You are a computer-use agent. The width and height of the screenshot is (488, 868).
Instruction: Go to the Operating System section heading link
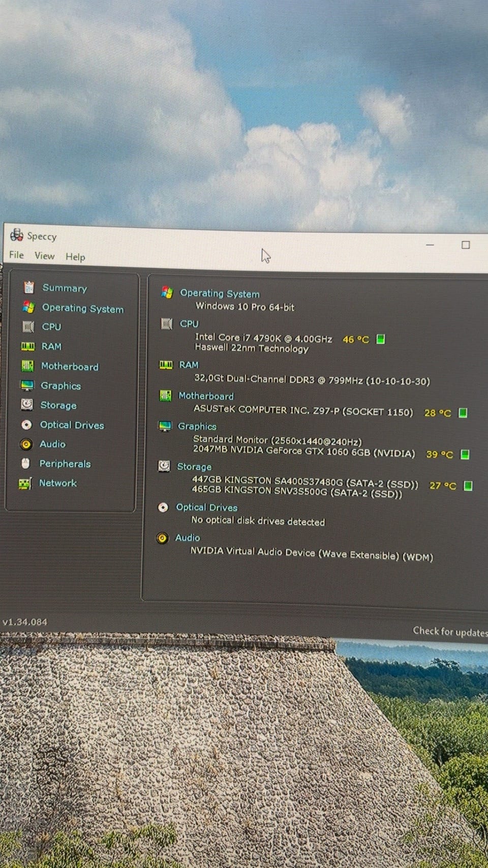[x=220, y=293]
